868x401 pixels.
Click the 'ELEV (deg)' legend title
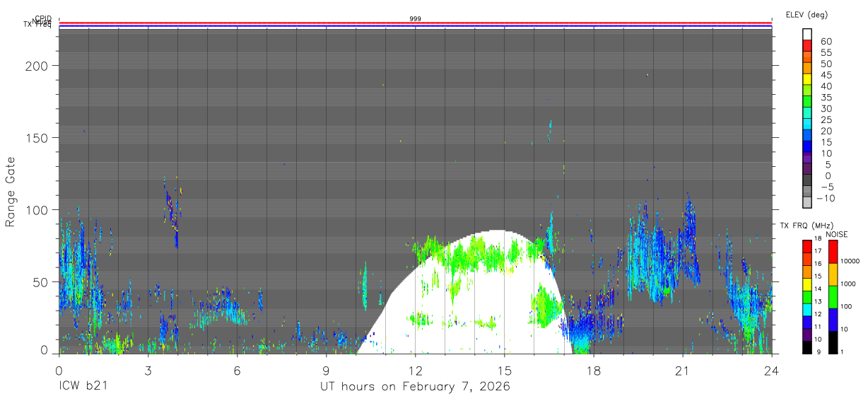[x=807, y=14]
